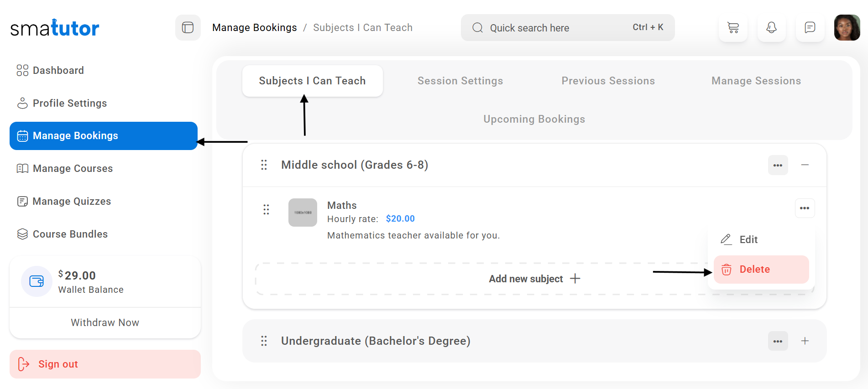Image resolution: width=868 pixels, height=389 pixels.
Task: Collapse the Middle school (Grades 6-8) section
Action: tap(805, 165)
